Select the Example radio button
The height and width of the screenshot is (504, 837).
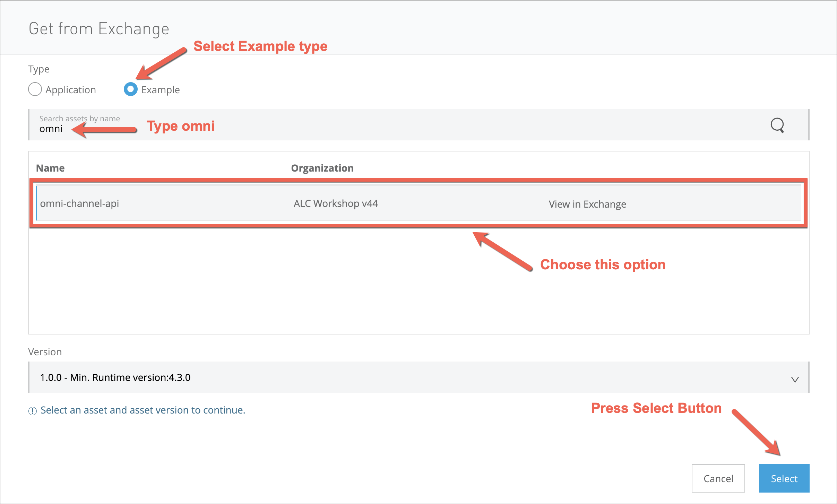coord(131,89)
